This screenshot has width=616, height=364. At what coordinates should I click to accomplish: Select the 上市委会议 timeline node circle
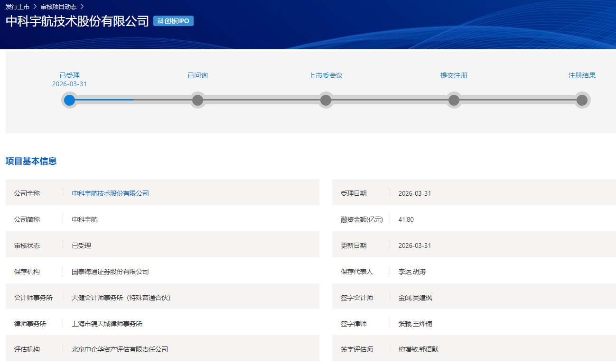[326, 100]
